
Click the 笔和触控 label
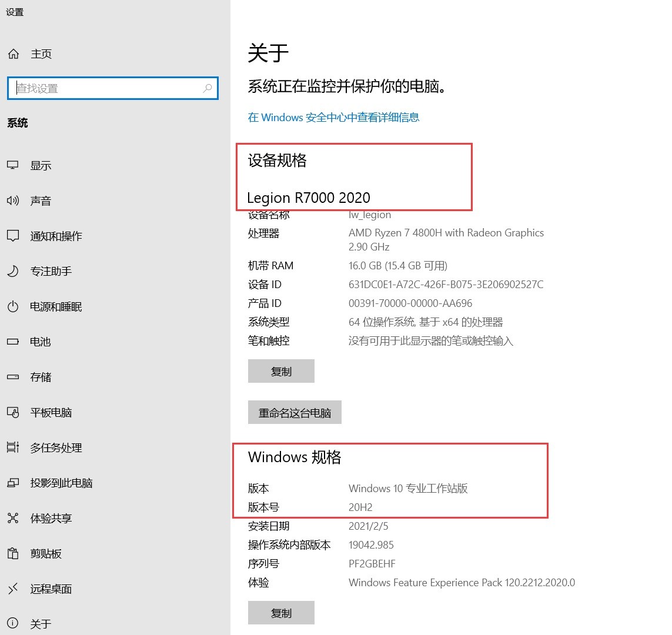pyautogui.click(x=269, y=340)
